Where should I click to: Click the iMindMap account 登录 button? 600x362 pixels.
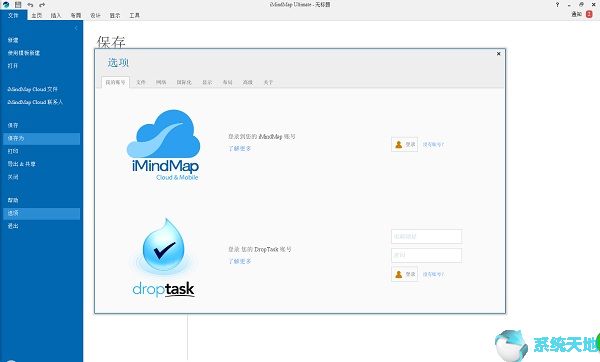tap(404, 145)
